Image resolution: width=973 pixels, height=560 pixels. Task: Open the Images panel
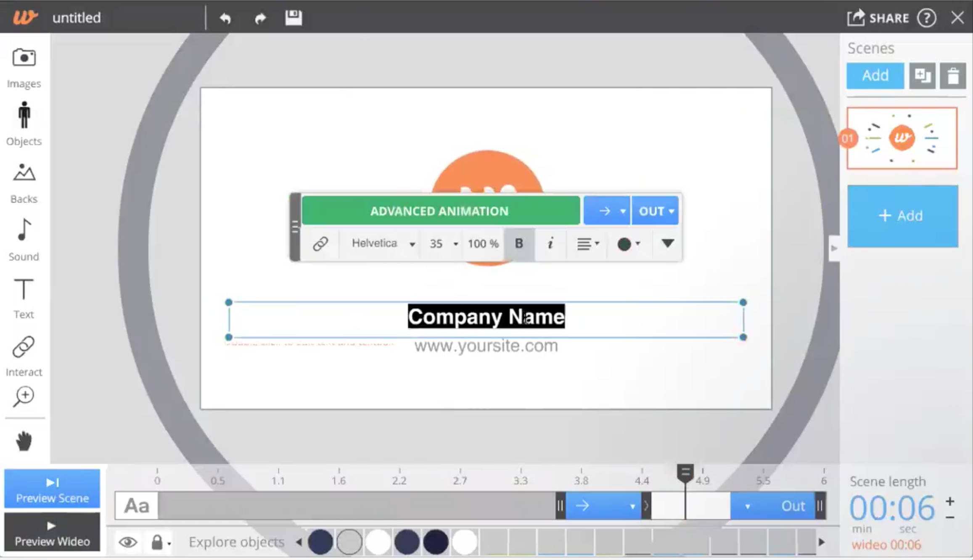24,65
